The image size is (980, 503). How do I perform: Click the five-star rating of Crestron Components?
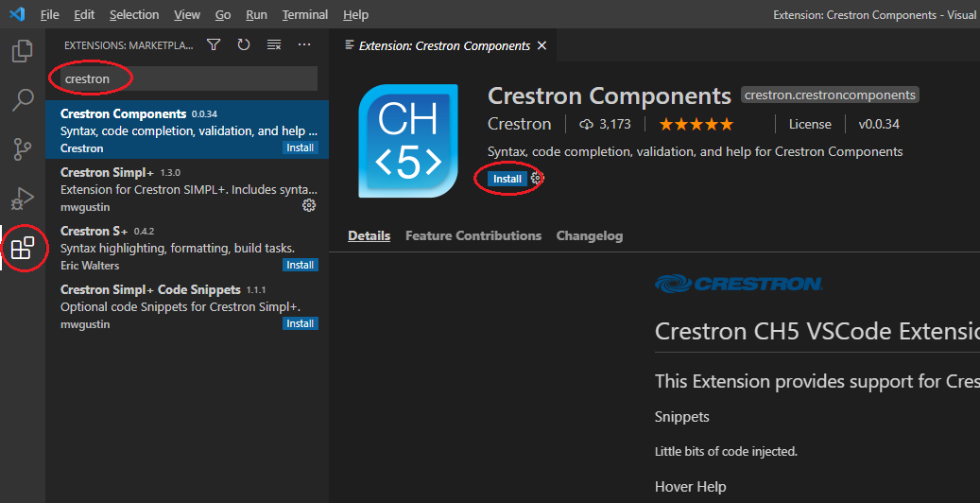696,124
